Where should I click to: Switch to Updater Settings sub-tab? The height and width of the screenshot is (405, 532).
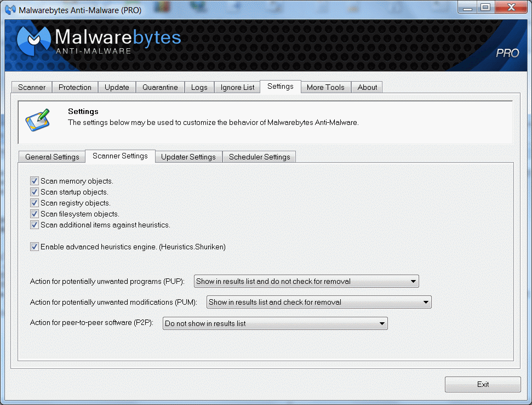click(188, 157)
